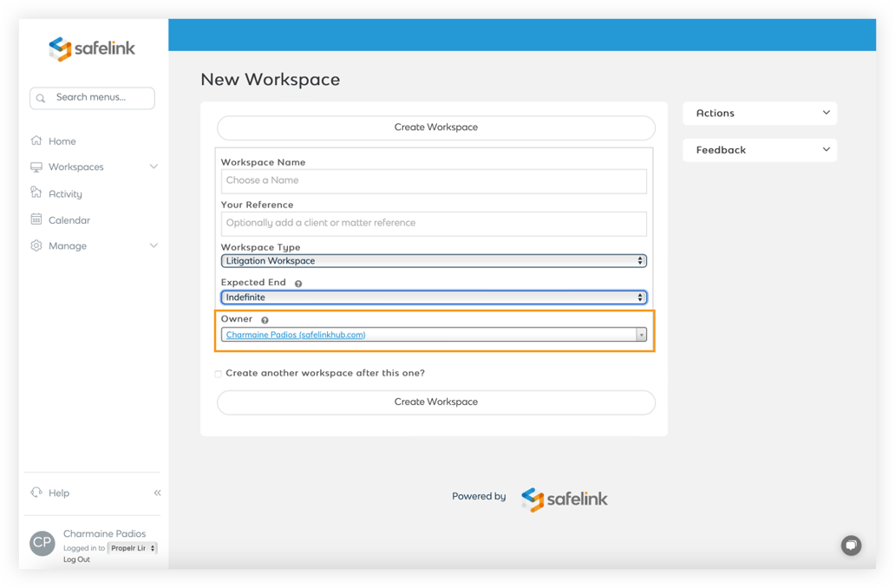Open Activity from the sidebar

click(x=36, y=193)
